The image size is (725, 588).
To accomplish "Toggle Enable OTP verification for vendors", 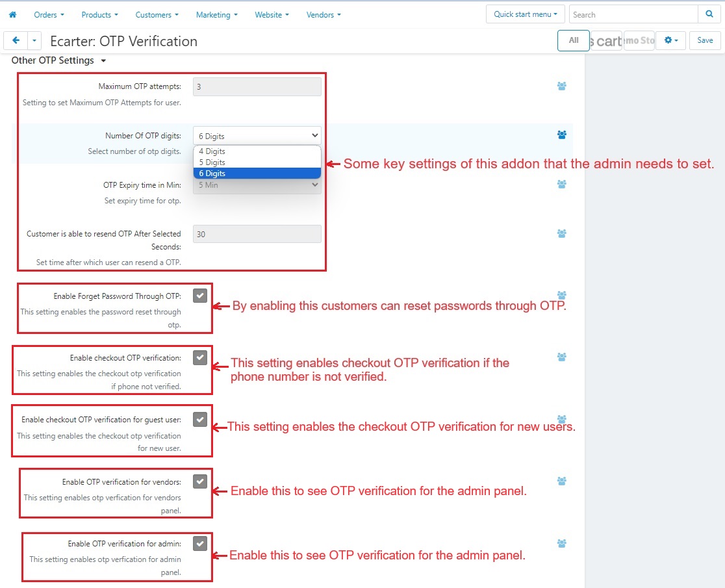I will click(x=200, y=481).
